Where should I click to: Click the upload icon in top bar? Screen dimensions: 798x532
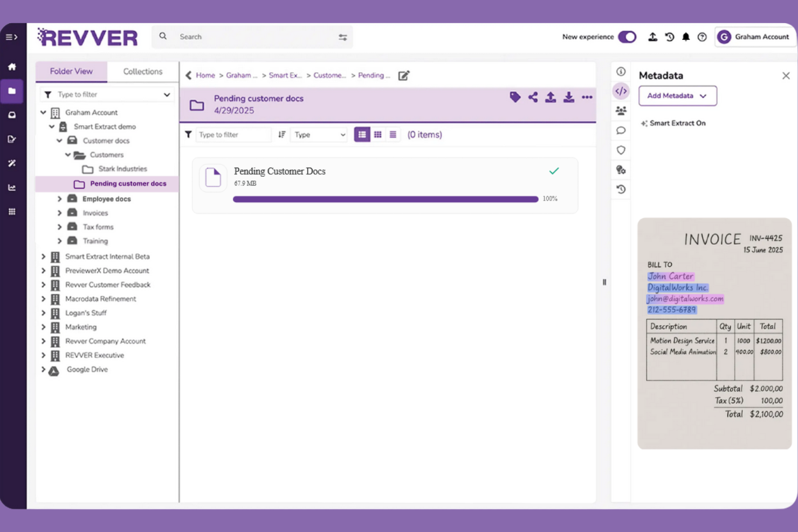point(652,37)
